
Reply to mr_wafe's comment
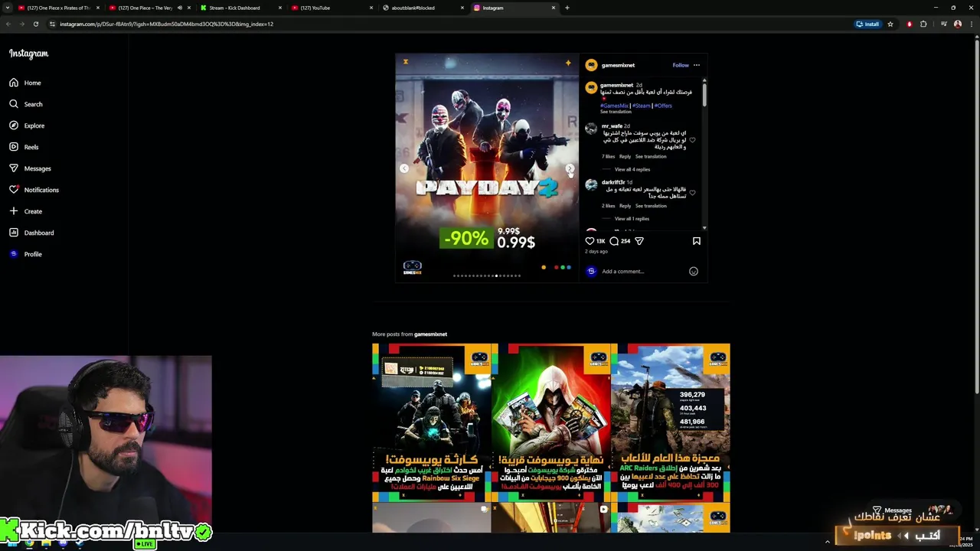pos(625,156)
